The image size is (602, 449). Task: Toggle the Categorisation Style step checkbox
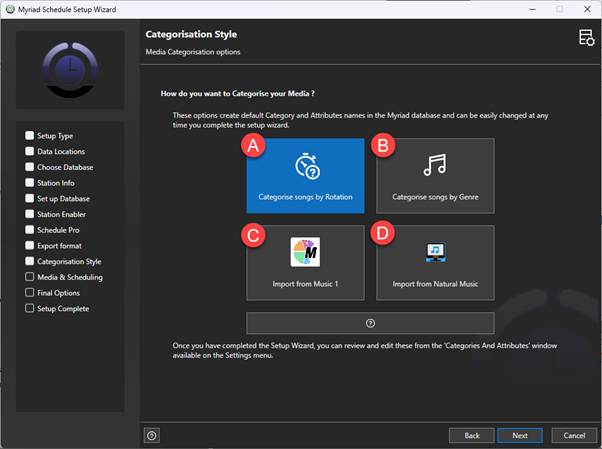coord(30,261)
